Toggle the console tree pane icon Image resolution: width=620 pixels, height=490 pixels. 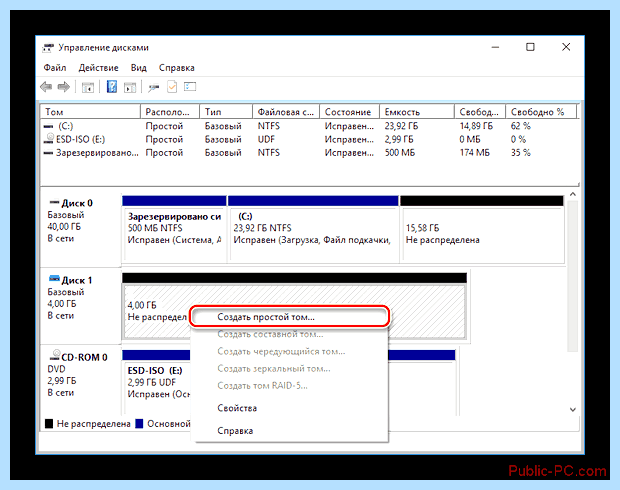point(87,87)
